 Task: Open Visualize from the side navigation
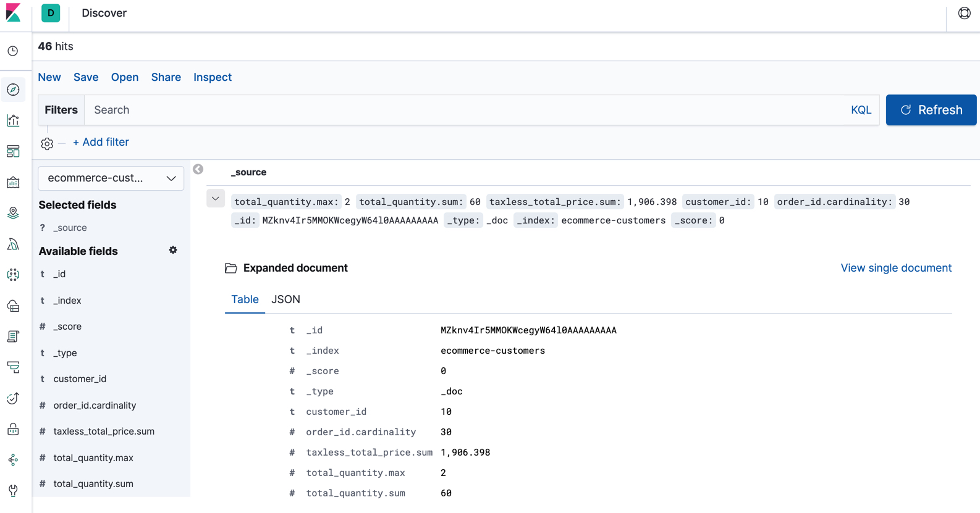coord(13,120)
